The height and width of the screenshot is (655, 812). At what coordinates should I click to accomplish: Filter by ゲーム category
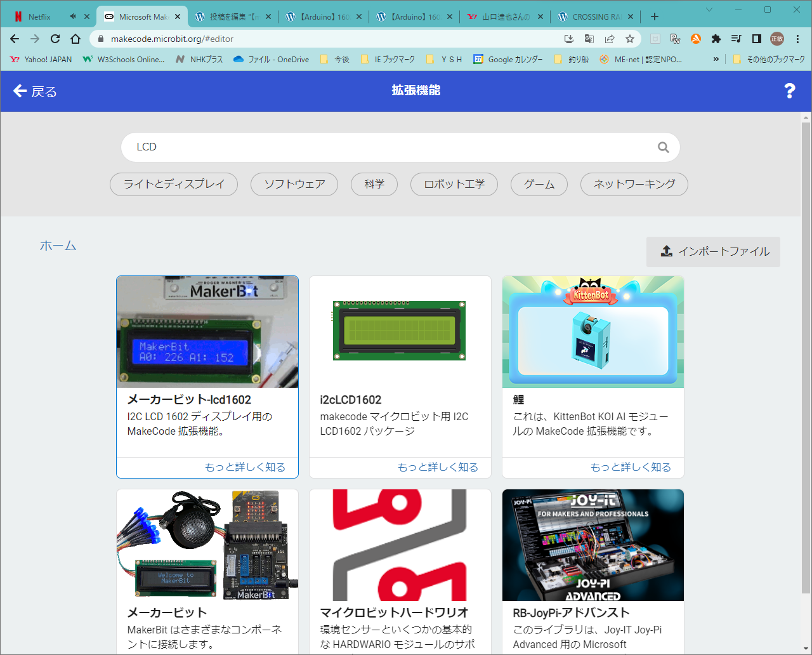click(x=539, y=184)
